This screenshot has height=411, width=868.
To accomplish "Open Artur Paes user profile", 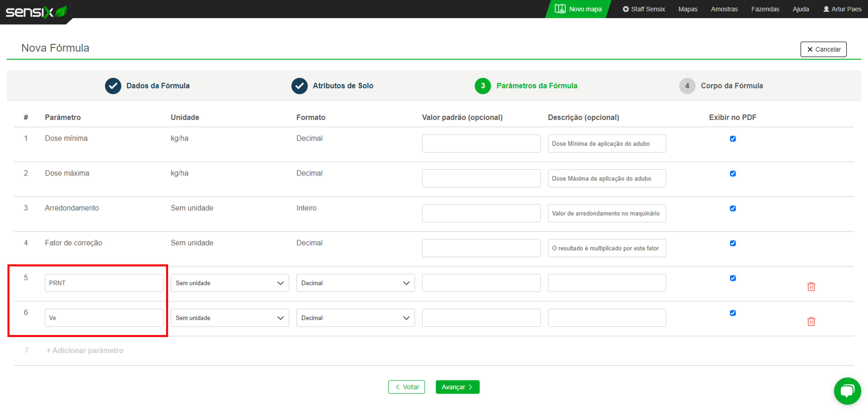I will (x=842, y=9).
